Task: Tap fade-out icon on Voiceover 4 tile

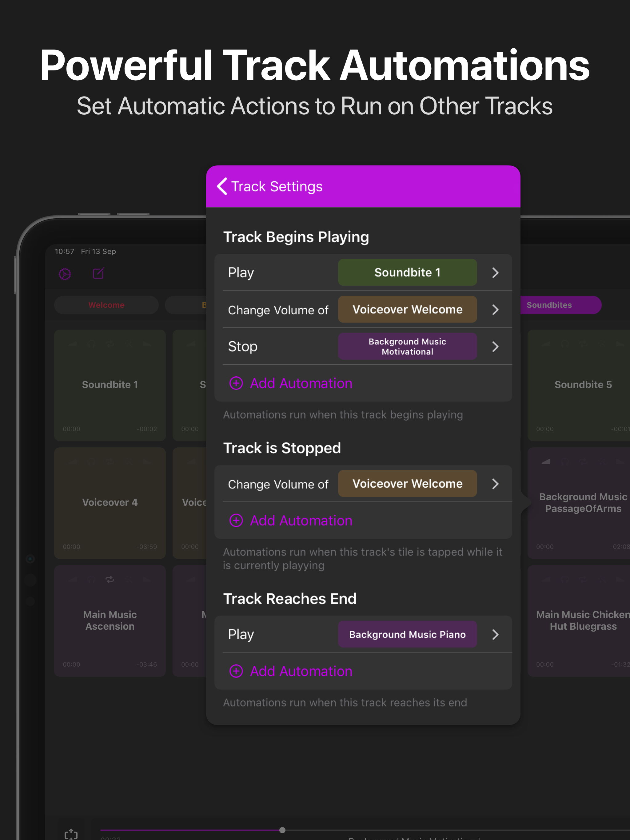Action: [x=147, y=462]
